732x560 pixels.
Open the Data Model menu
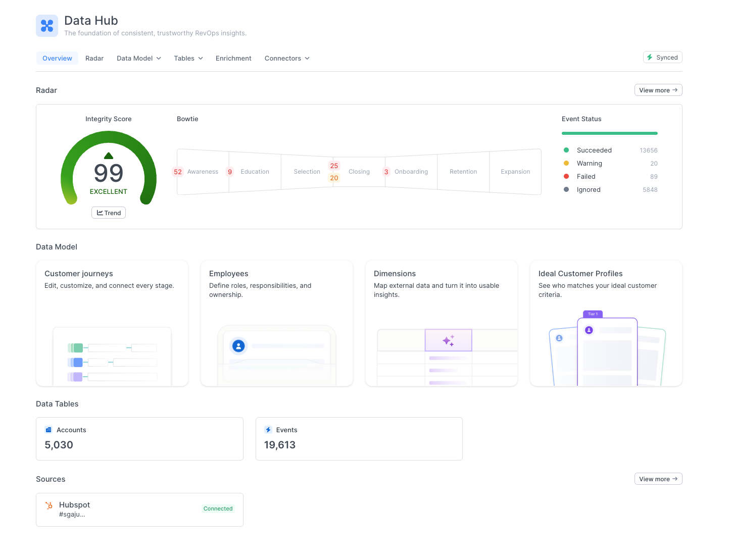(139, 58)
